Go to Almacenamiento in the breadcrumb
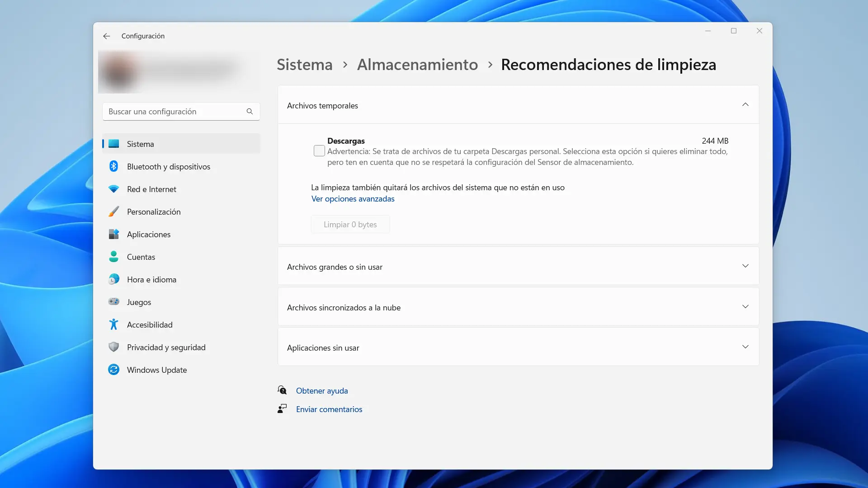 pos(417,65)
